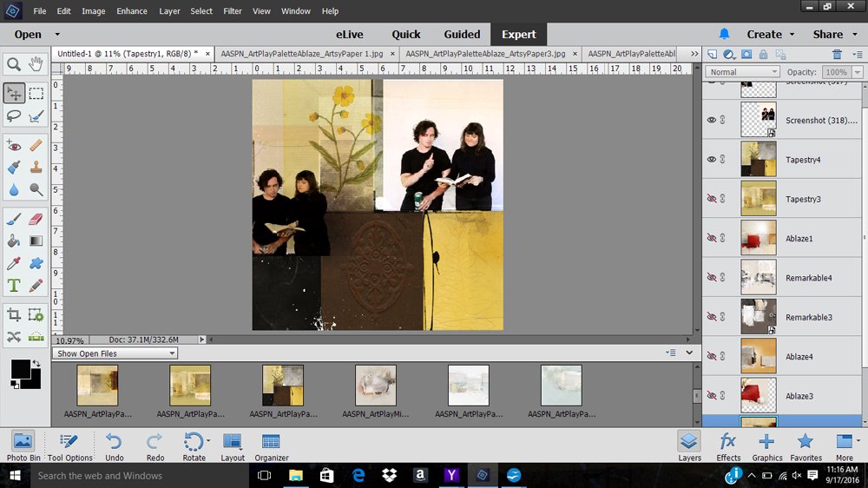
Task: Click the foreground color swatch
Action: tap(20, 369)
